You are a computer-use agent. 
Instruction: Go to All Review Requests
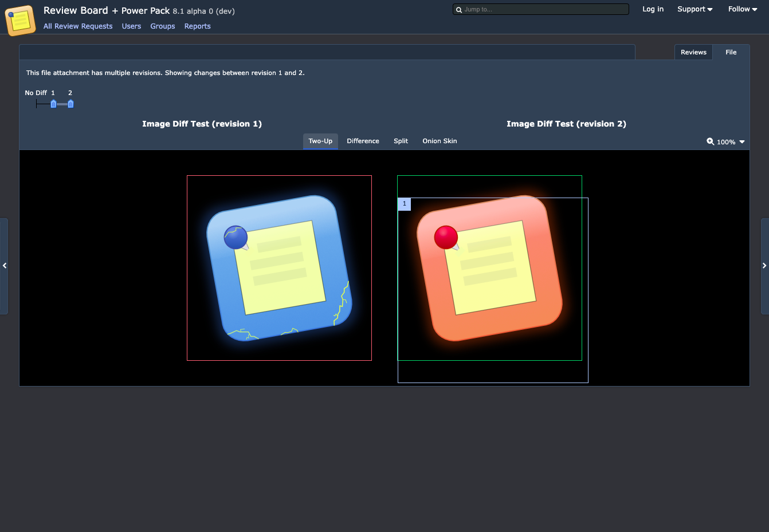(78, 26)
